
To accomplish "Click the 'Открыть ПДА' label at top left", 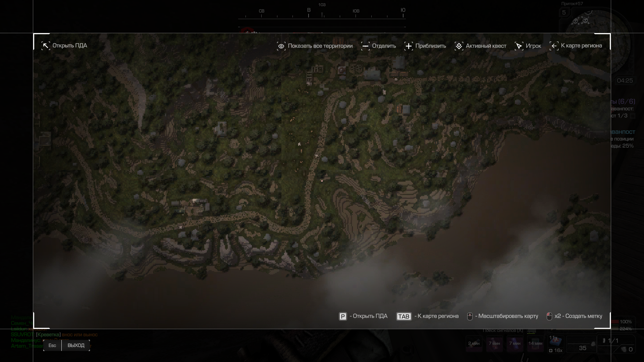I will pyautogui.click(x=70, y=46).
